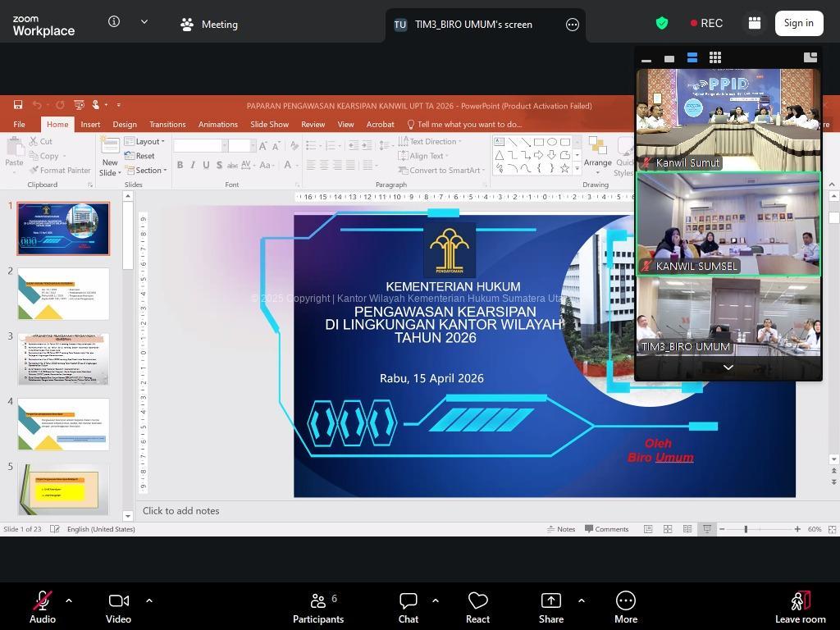
Task: Expand video settings arrow next to Video
Action: point(149,600)
